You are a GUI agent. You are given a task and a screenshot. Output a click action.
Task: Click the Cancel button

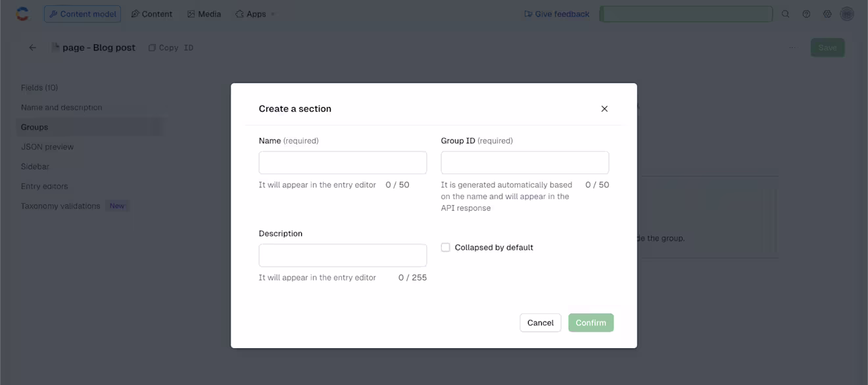tap(541, 323)
